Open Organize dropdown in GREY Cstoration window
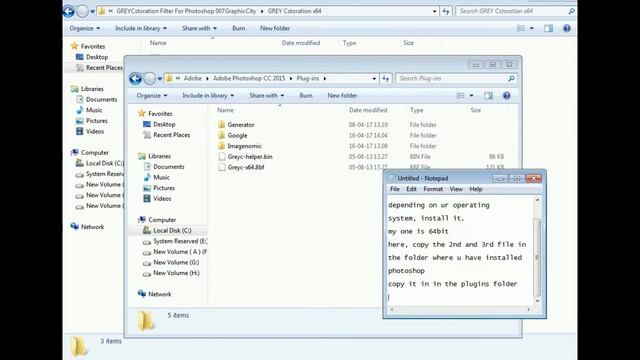This screenshot has width=640, height=360. (x=84, y=28)
